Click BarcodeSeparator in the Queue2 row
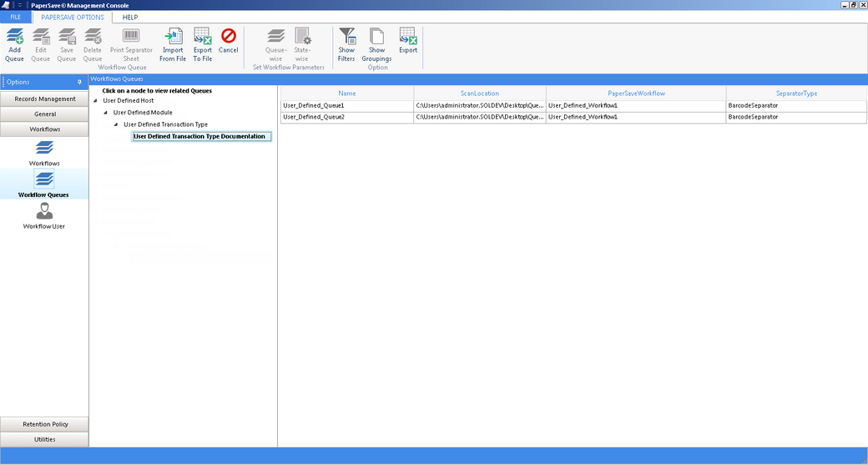The width and height of the screenshot is (868, 465). 796,118
